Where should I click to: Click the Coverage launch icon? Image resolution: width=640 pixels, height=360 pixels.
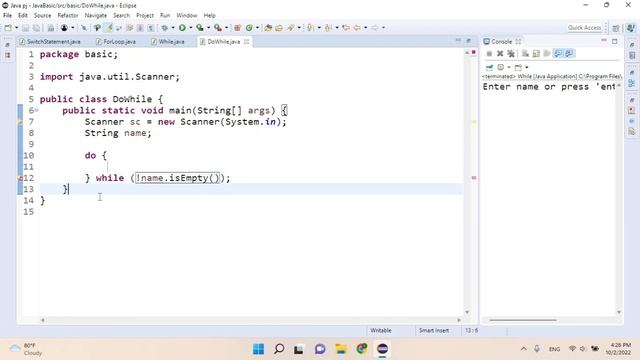point(200,28)
